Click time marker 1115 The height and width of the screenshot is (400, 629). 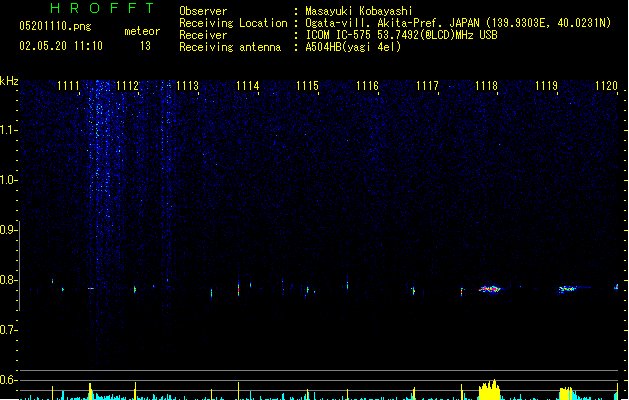coord(307,86)
